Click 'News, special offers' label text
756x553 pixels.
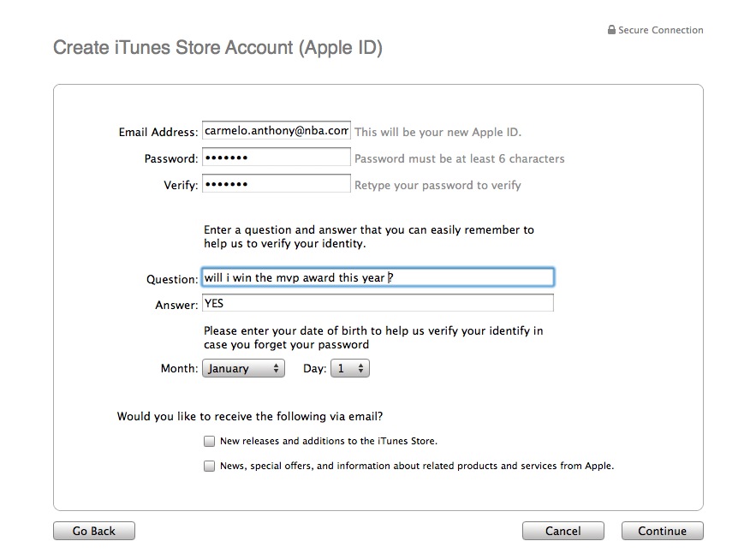coord(416,467)
